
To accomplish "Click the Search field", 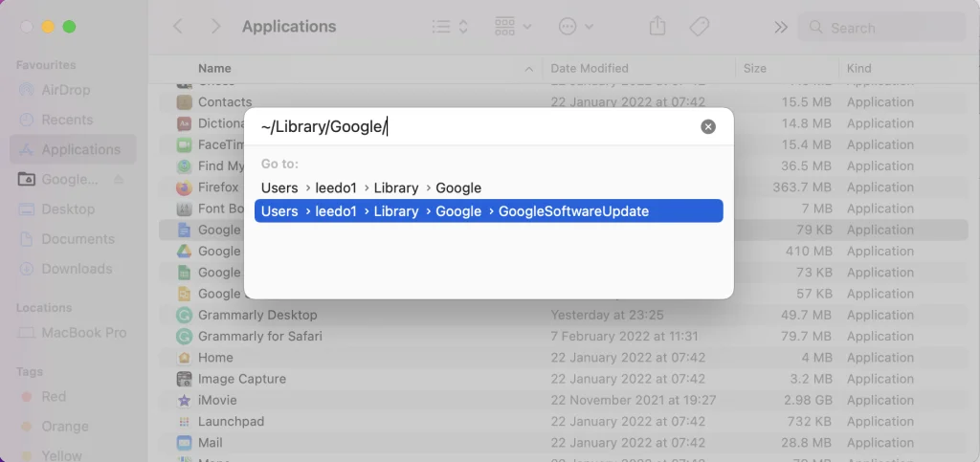I will click(881, 28).
